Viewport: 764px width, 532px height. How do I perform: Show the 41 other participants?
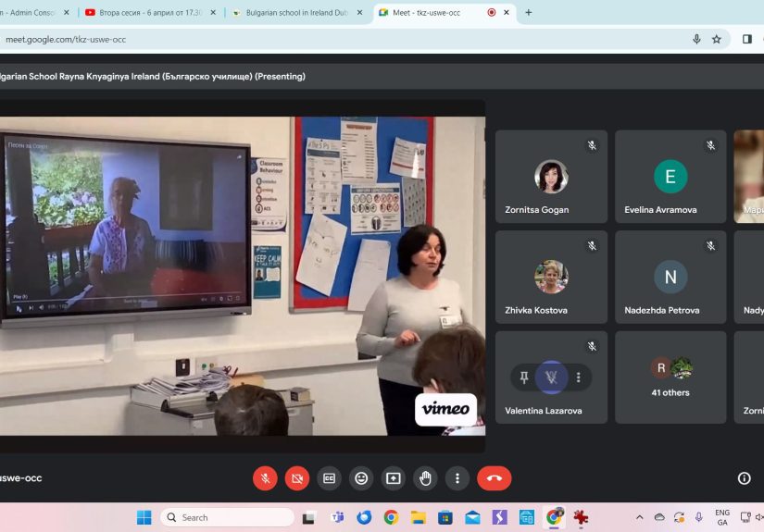670,377
